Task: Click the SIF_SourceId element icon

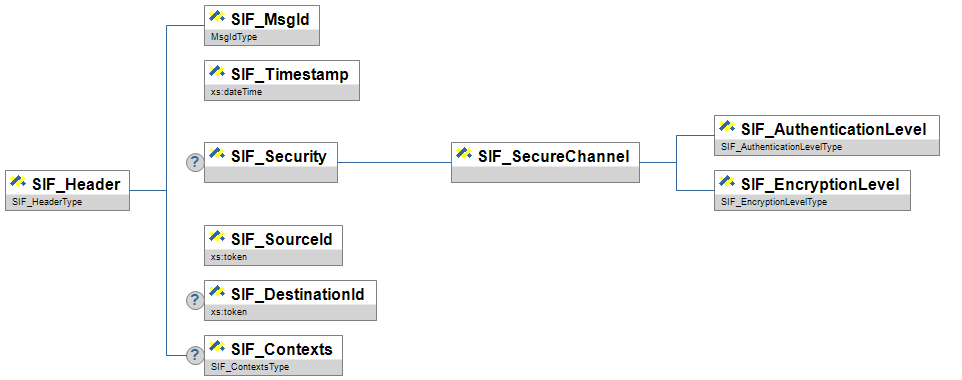Action: pos(217,237)
